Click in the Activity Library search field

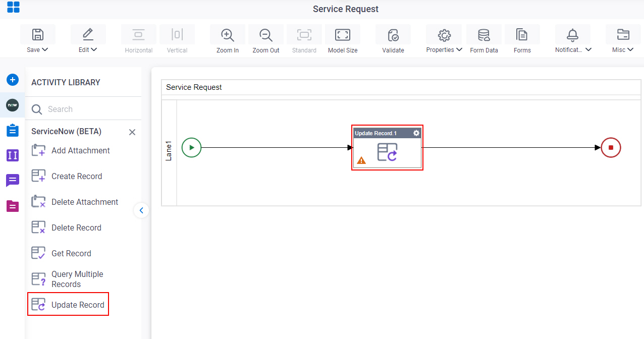(84, 109)
